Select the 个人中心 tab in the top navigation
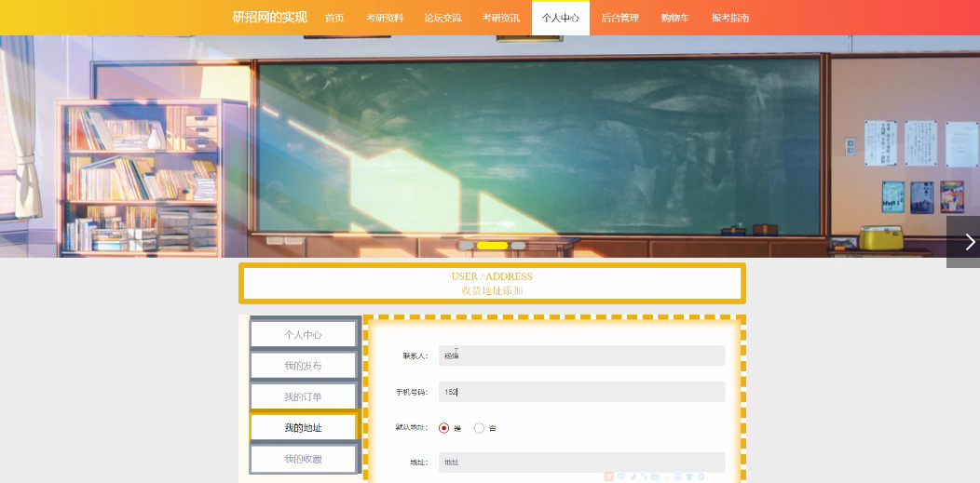The image size is (980, 483). (x=561, y=18)
